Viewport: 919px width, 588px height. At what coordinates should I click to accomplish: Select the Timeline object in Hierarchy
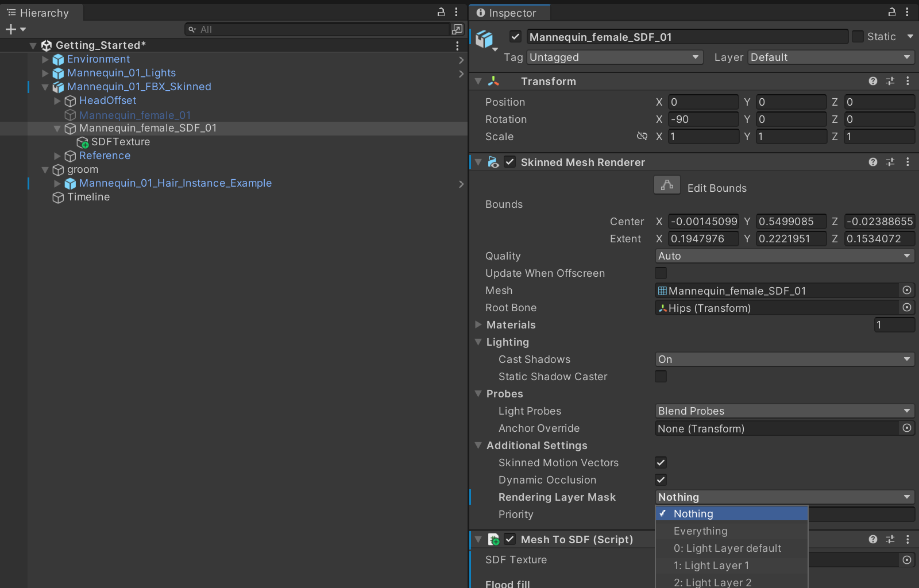tap(88, 197)
